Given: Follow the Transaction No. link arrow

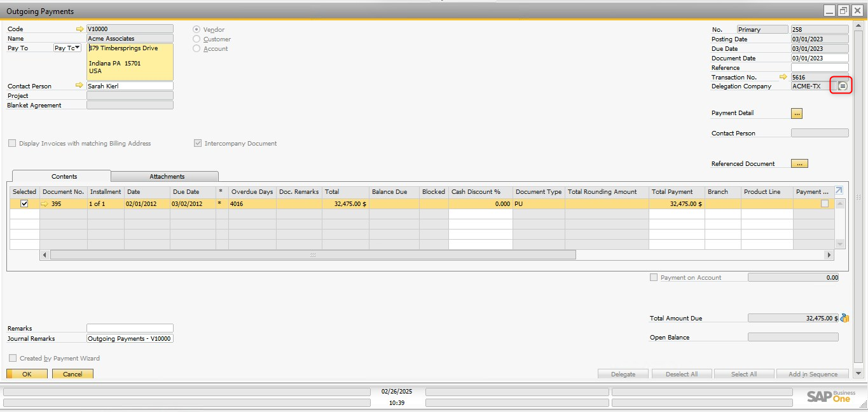Looking at the screenshot, I should coord(783,77).
